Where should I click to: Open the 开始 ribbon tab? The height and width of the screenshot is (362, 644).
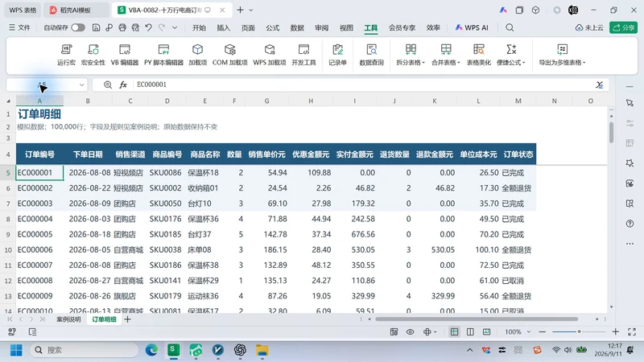(x=199, y=27)
